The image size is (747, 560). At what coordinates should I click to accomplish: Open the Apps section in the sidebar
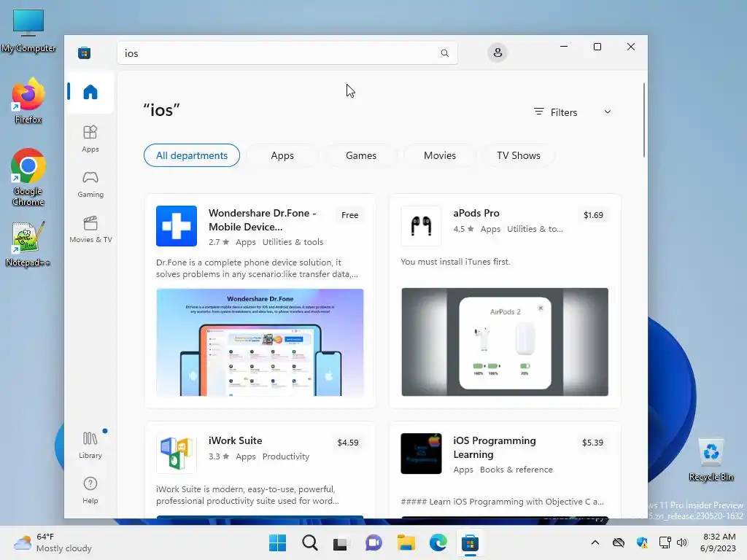(90, 139)
